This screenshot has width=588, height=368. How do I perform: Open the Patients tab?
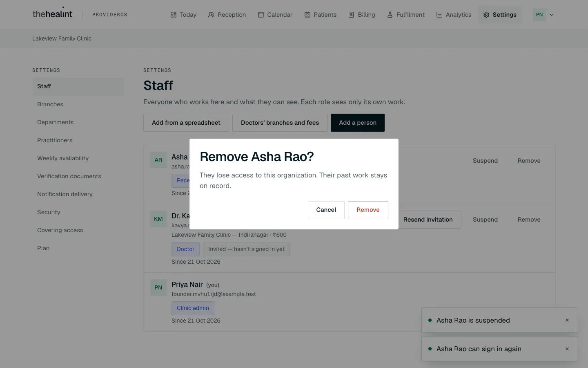coord(321,15)
